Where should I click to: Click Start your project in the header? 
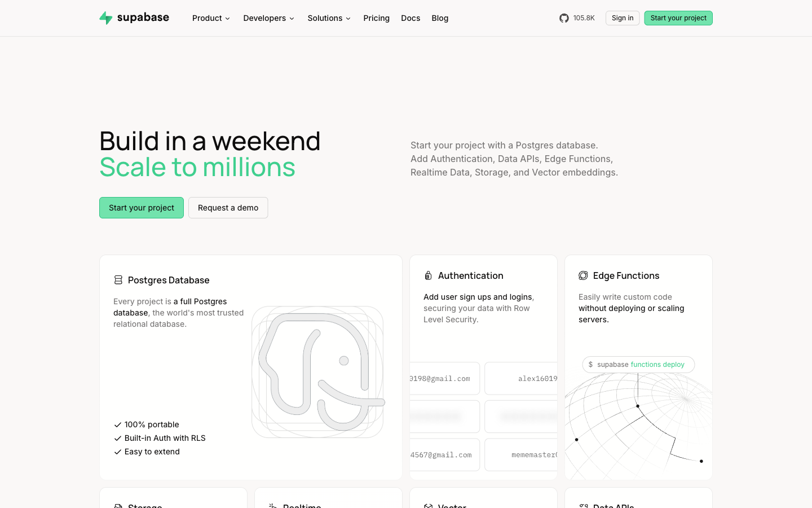[678, 18]
